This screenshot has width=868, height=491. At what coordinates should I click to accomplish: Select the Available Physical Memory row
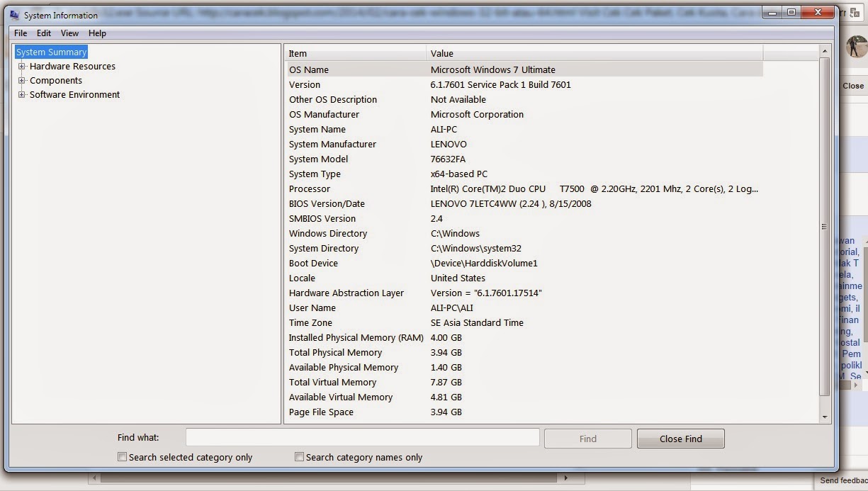point(524,367)
